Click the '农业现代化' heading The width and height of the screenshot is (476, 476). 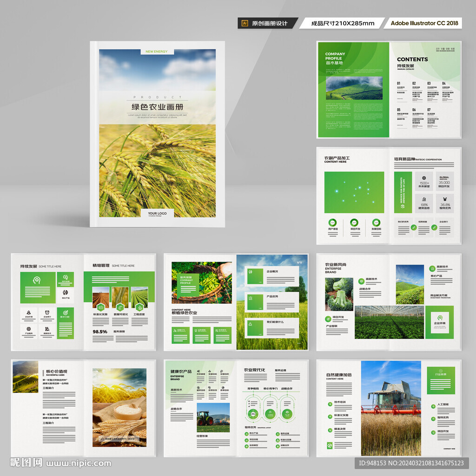(254, 370)
